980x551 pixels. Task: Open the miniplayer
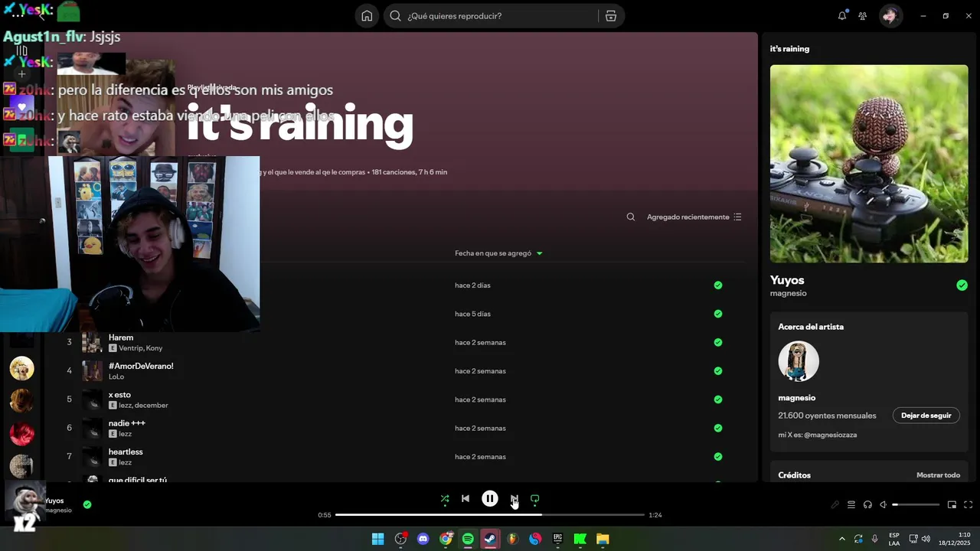952,505
